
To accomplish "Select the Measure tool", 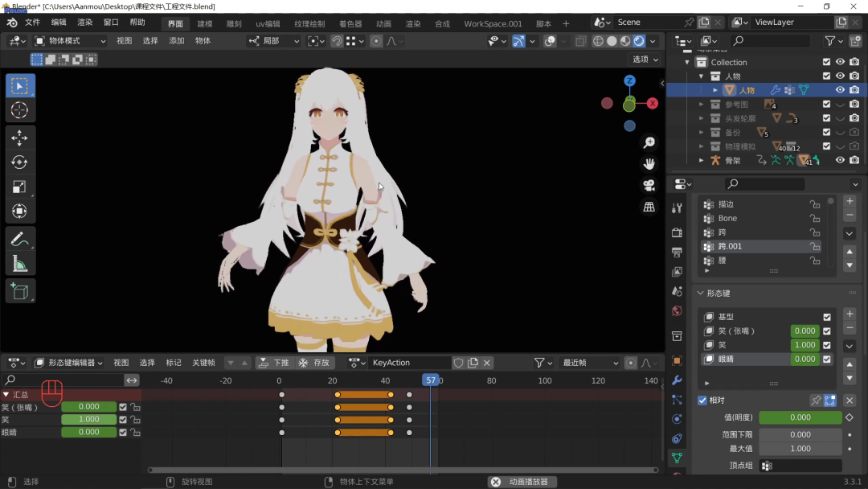I will click(x=20, y=263).
